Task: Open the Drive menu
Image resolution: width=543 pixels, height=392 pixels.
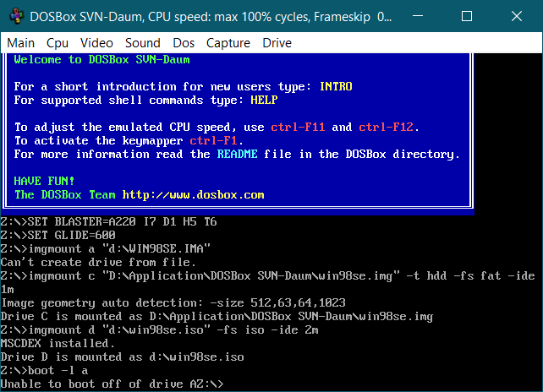Action: pyautogui.click(x=277, y=43)
